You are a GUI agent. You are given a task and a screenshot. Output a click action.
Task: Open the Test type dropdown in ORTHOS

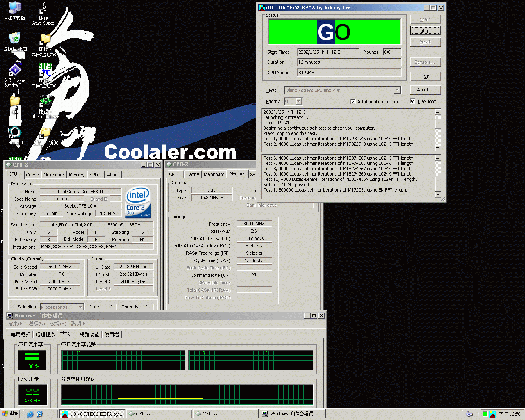click(x=397, y=90)
